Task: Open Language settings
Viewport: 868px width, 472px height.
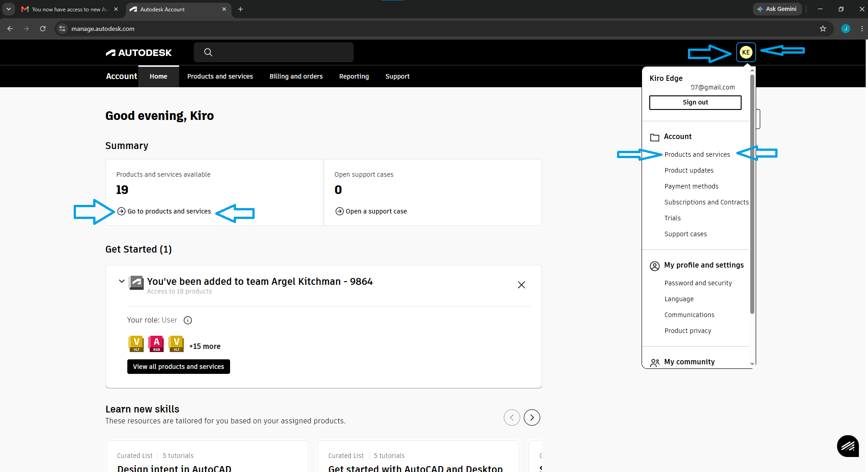Action: click(679, 299)
